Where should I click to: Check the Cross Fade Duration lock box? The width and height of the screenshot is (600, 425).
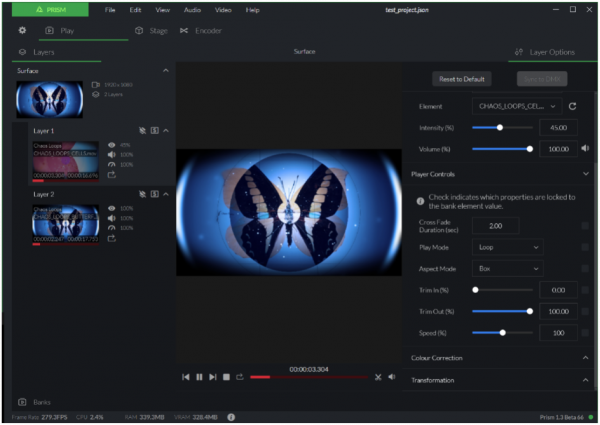tap(585, 226)
